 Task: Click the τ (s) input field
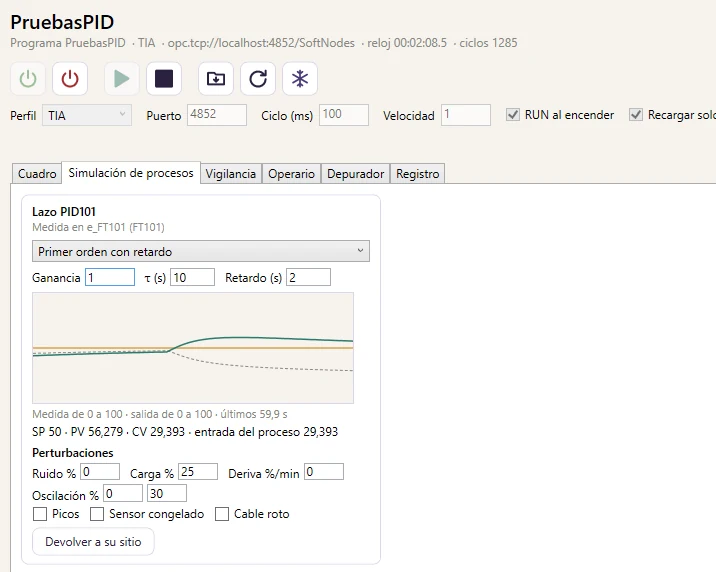pyautogui.click(x=192, y=278)
